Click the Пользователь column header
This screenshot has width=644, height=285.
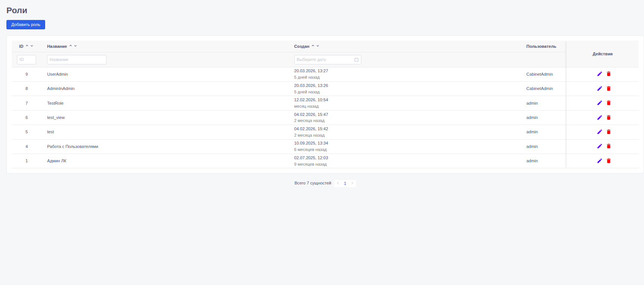[x=541, y=46]
